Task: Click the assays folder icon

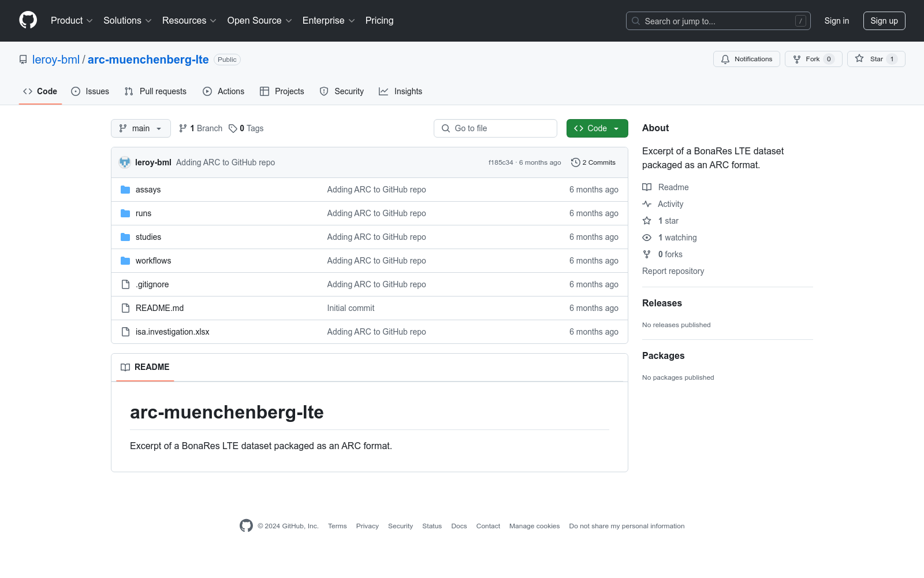Action: point(125,190)
